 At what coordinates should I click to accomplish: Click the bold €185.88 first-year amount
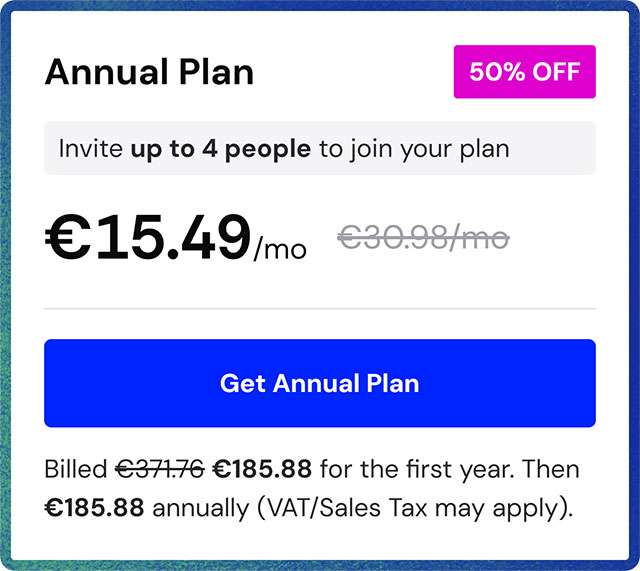point(262,469)
